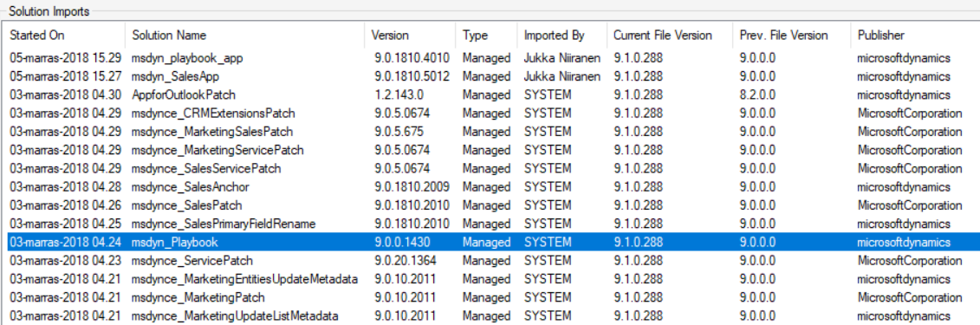Click the Type column header
The height and width of the screenshot is (325, 980).
(x=486, y=36)
